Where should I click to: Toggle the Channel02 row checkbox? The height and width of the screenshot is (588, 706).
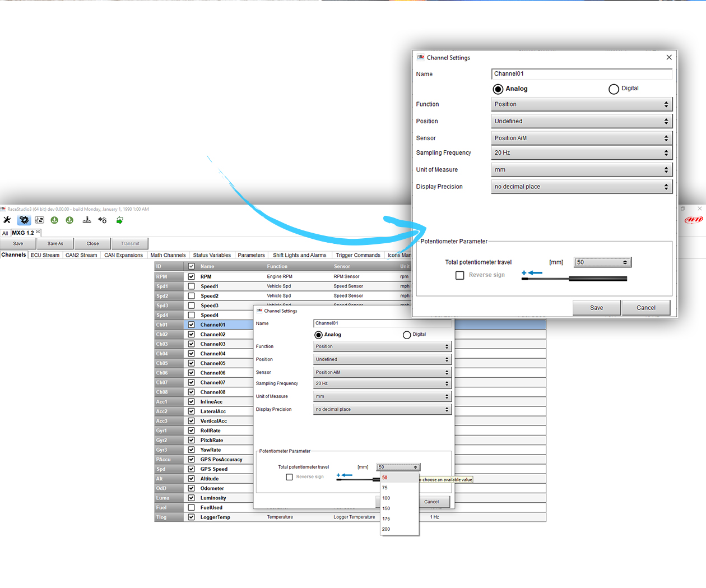(191, 335)
